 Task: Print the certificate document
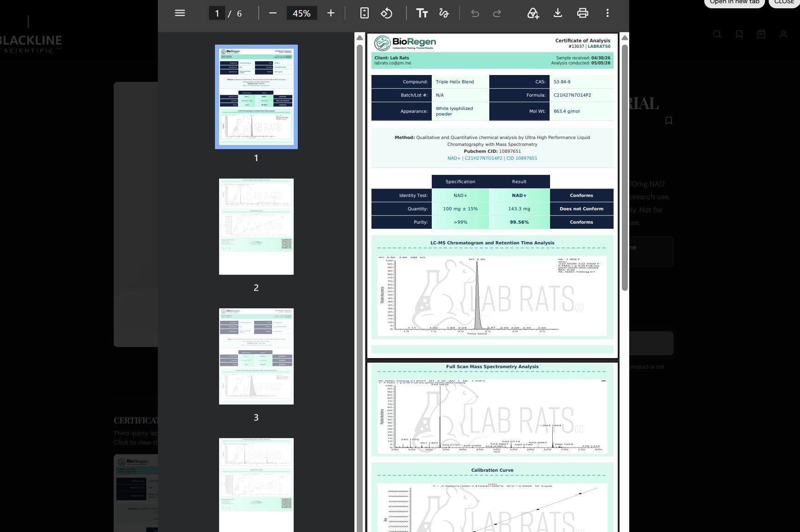(x=583, y=13)
